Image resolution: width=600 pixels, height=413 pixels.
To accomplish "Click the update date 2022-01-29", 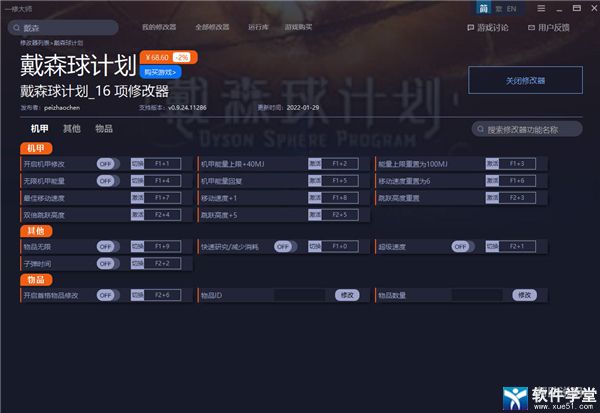I will 303,108.
